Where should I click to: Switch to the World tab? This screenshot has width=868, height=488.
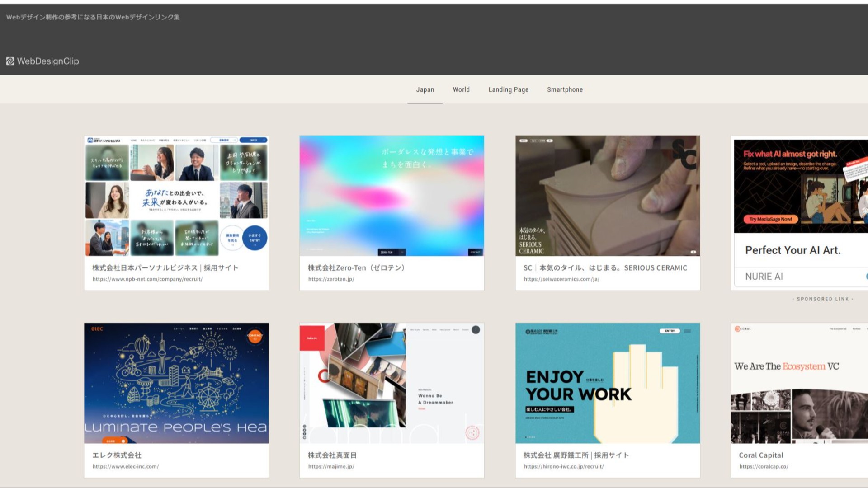[x=461, y=89]
